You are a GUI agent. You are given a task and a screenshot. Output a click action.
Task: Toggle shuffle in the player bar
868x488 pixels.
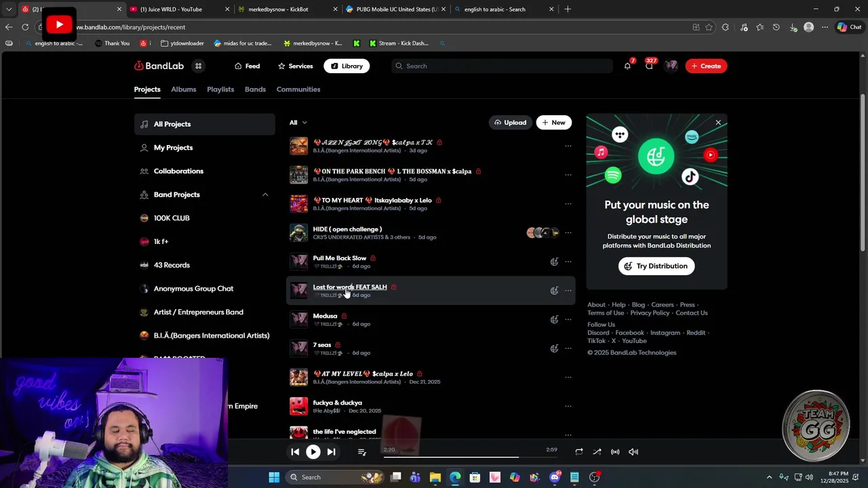point(597,451)
